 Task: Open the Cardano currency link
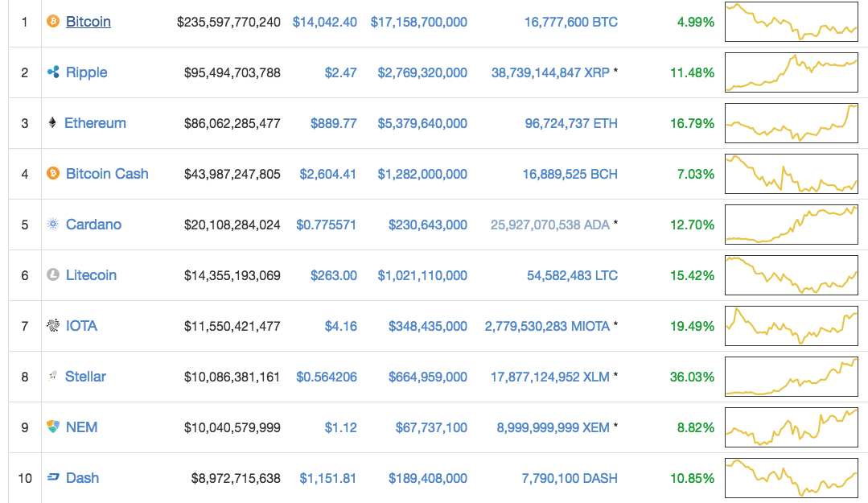tap(93, 225)
